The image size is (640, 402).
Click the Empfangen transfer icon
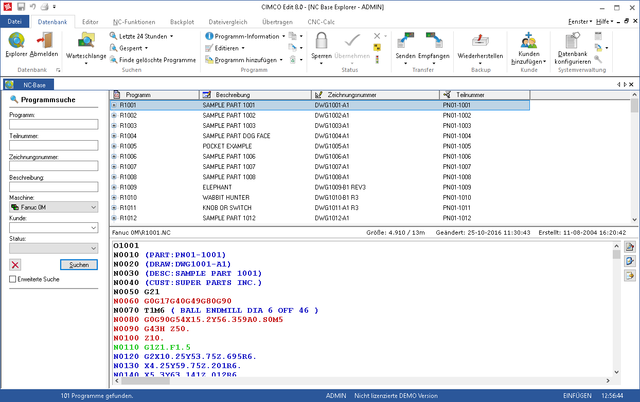[x=433, y=41]
